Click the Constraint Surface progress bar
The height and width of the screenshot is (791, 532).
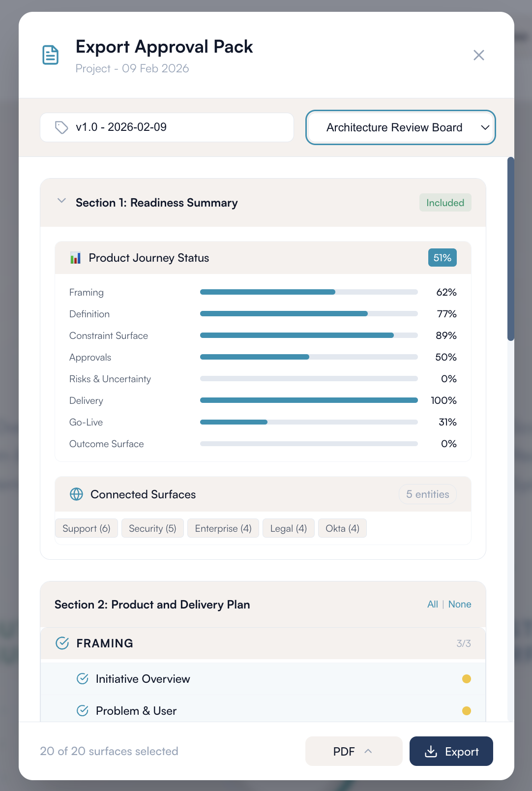pos(309,335)
